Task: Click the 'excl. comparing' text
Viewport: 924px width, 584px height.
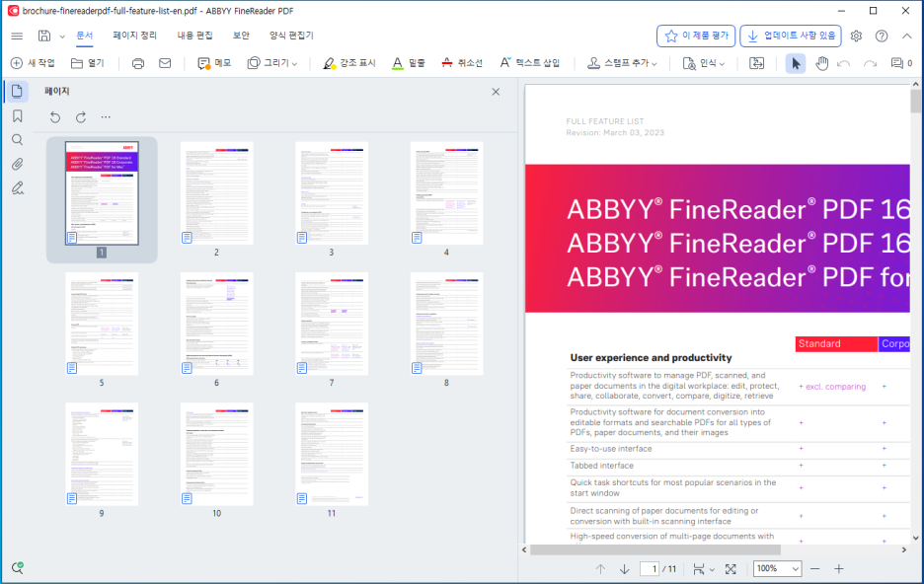Action: click(x=835, y=387)
